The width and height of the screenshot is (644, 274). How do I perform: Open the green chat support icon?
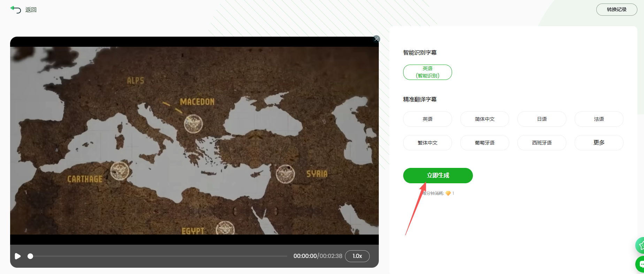click(x=641, y=264)
